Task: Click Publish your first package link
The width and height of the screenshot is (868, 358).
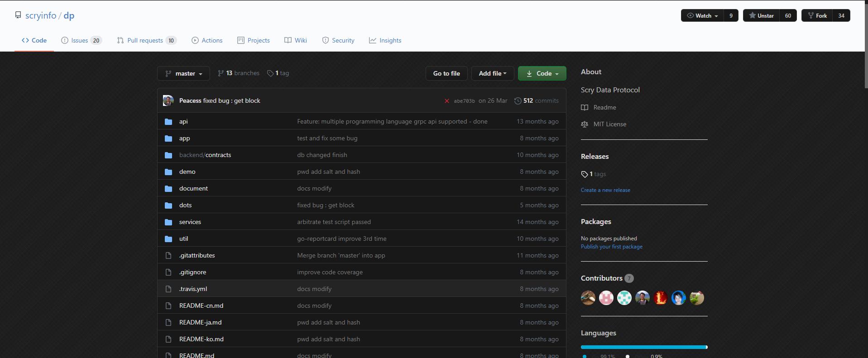Action: coord(612,247)
